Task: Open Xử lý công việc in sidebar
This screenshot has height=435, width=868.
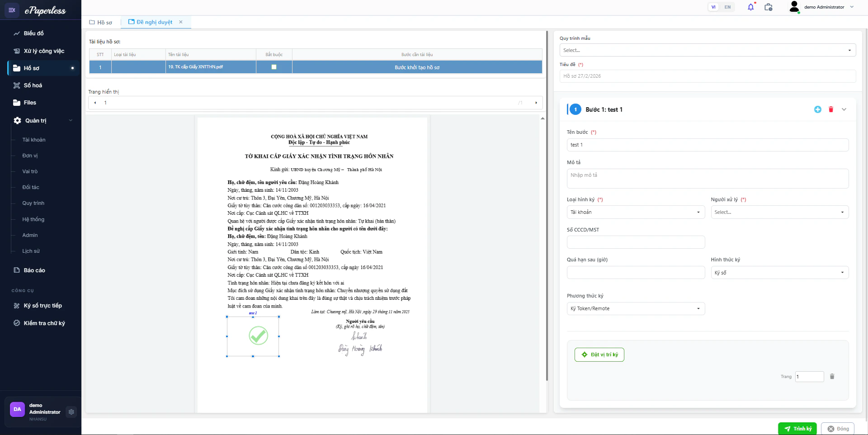Action: 44,51
